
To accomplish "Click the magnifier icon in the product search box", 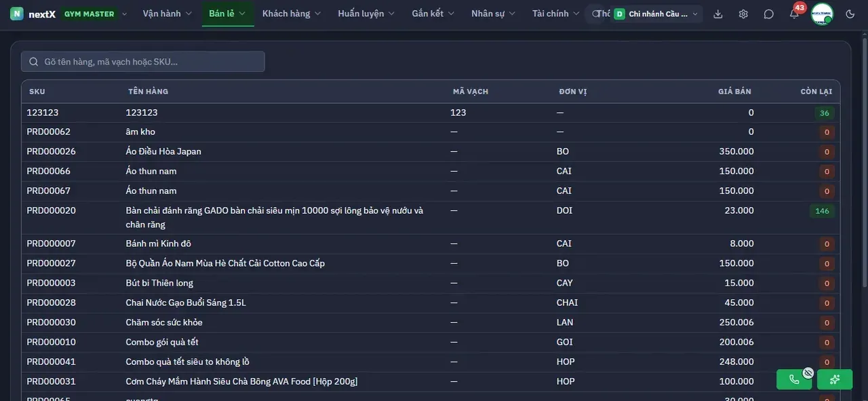I will [34, 62].
